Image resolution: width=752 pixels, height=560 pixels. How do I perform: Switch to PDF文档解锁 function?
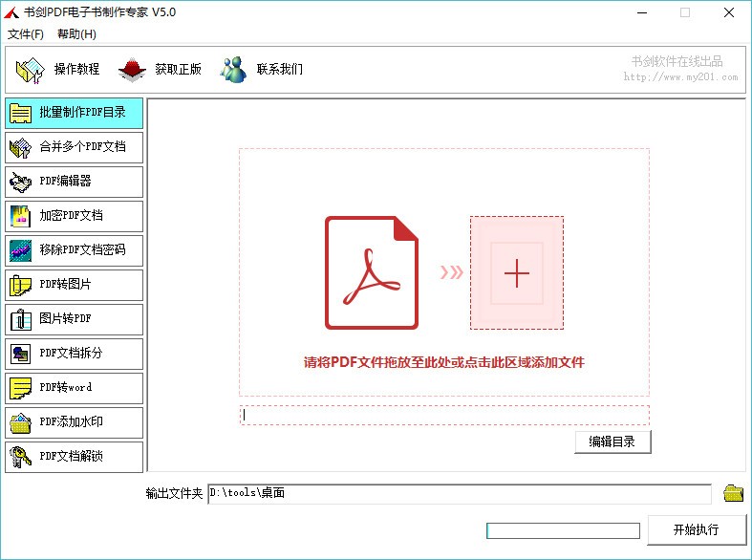(74, 458)
